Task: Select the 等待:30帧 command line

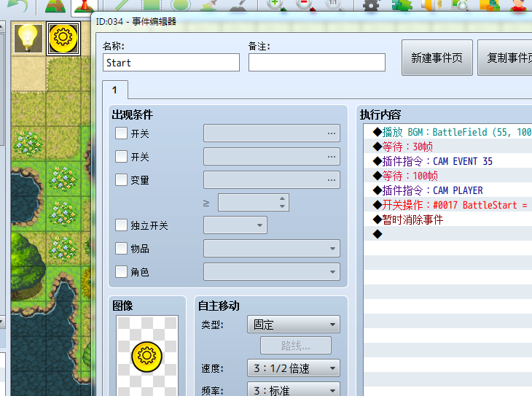Action: 448,147
